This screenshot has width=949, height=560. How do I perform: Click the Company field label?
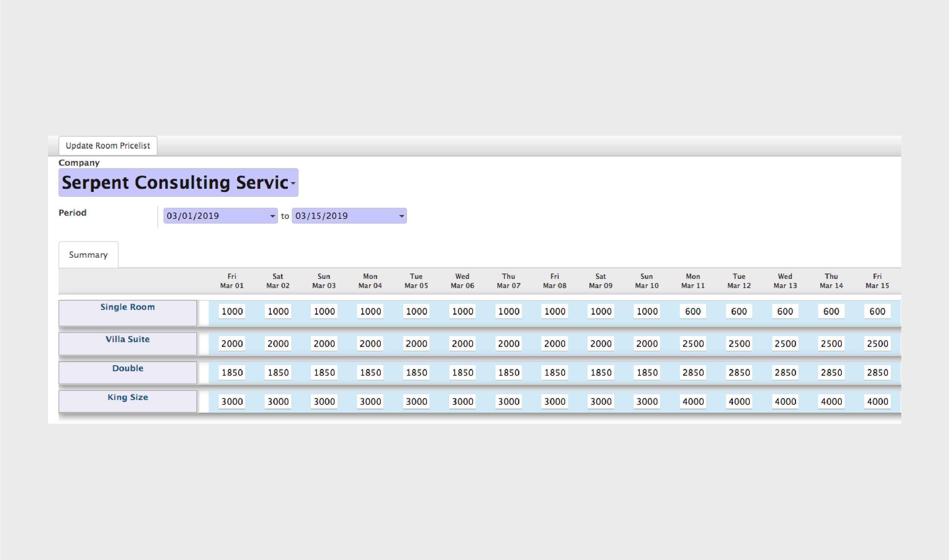[x=79, y=163]
